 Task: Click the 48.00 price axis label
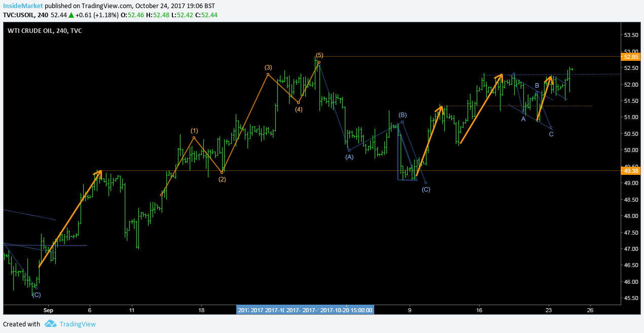click(630, 216)
